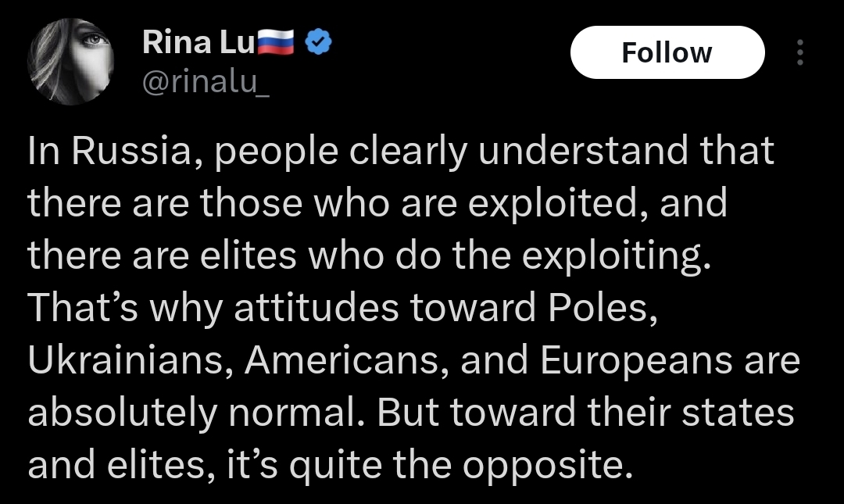The width and height of the screenshot is (844, 504).
Task: Open the three-dot more options menu
Action: 800,52
